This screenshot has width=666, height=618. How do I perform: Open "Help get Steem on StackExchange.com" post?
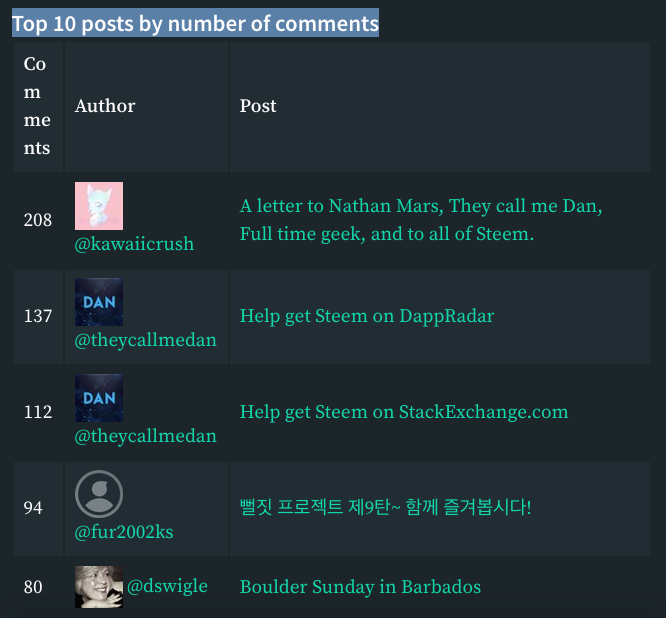click(404, 412)
